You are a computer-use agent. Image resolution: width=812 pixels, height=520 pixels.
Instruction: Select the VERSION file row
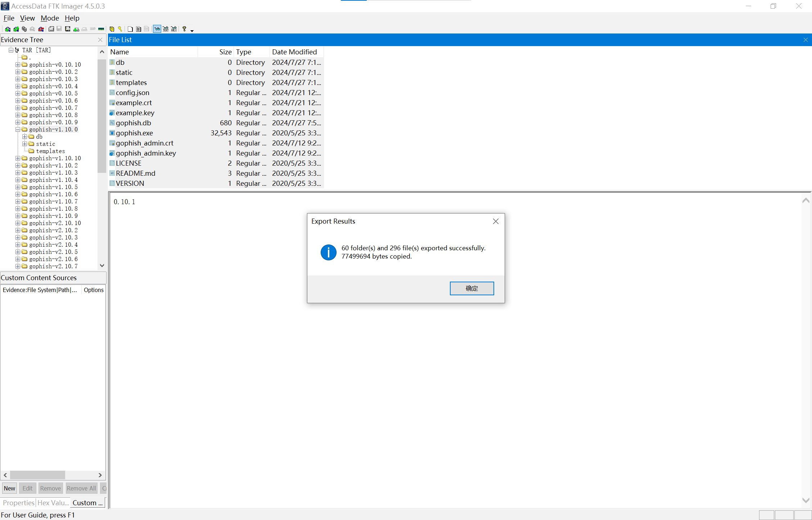pos(216,183)
